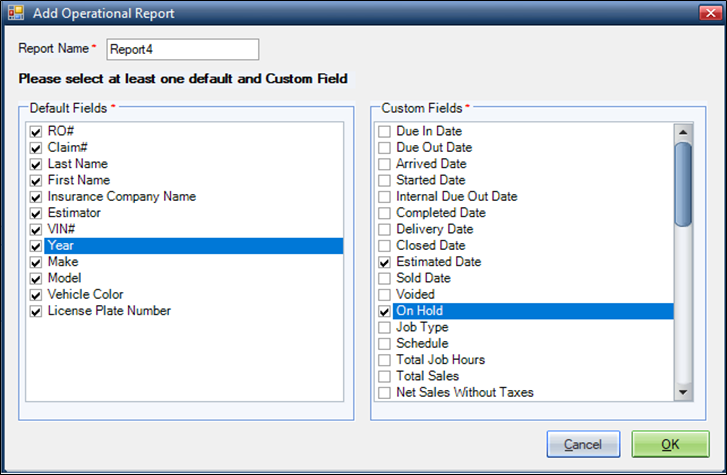
Task: Check the Arrived Date custom field
Action: click(384, 164)
